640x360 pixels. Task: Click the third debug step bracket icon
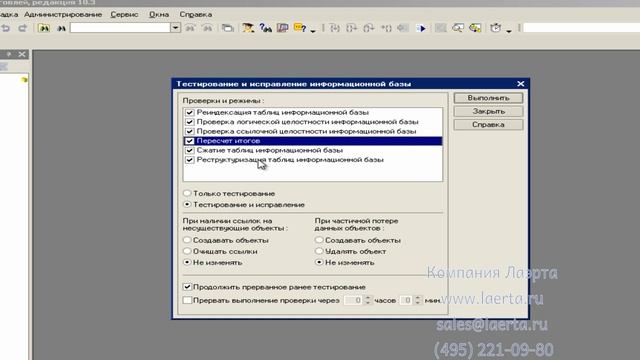[x=369, y=28]
